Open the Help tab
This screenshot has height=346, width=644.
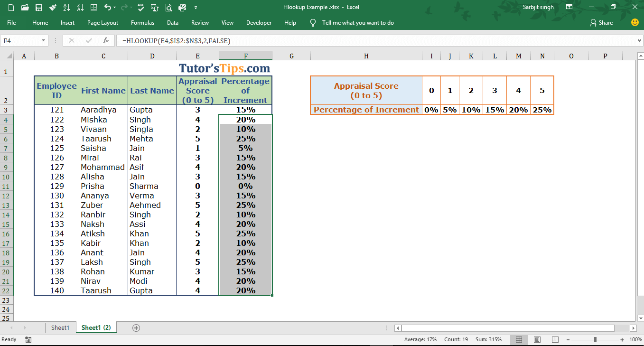click(x=290, y=23)
